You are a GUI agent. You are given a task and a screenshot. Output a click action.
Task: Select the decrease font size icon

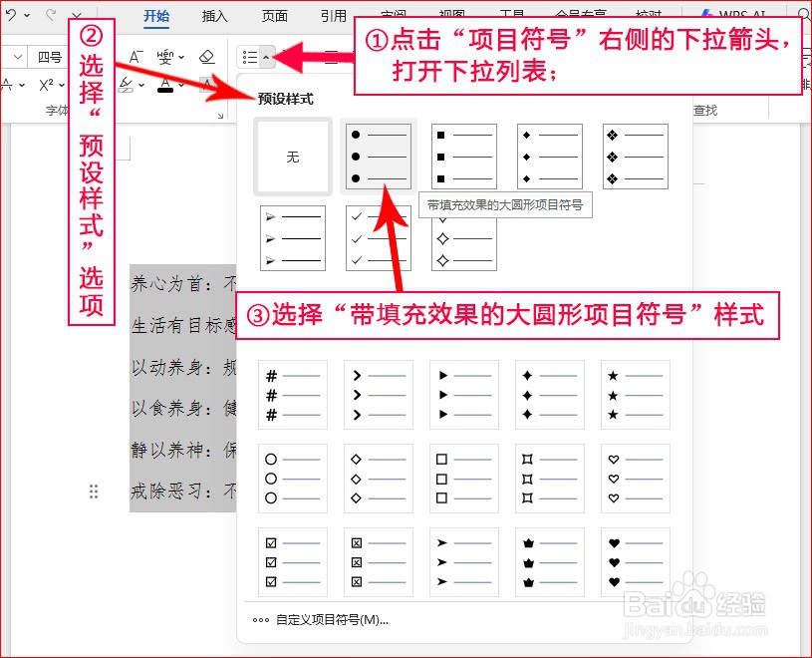135,56
